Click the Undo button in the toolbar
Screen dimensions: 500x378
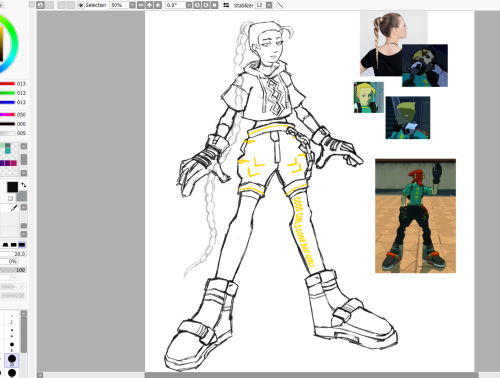40,5
